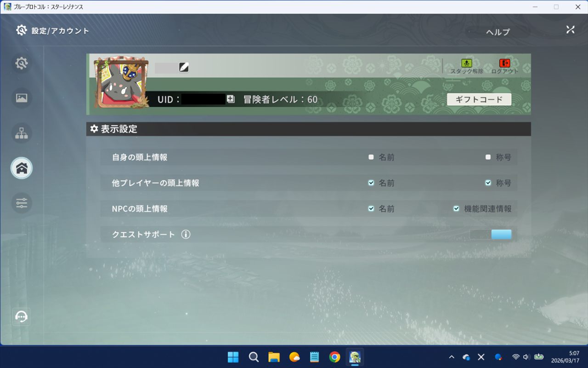
Task: Select the hierarchy diagram sidebar icon
Action: pos(22,133)
